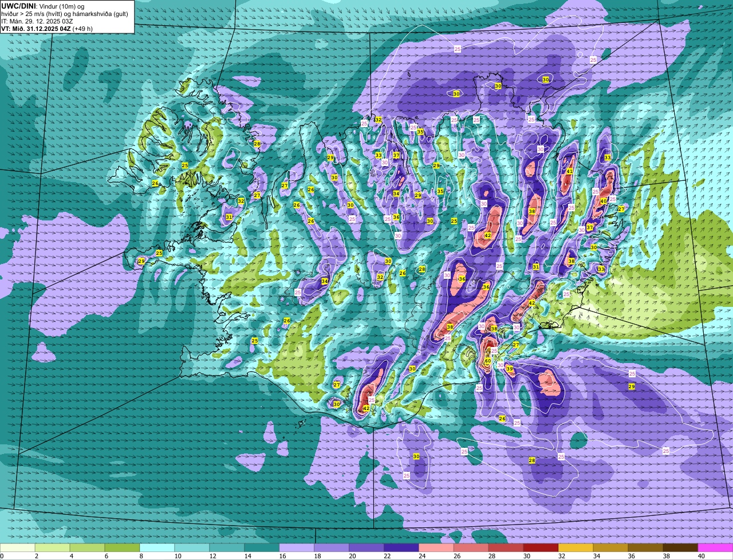733x560 pixels.
Task: Click the yellow 60 m/s gust label
Action: pos(488,361)
